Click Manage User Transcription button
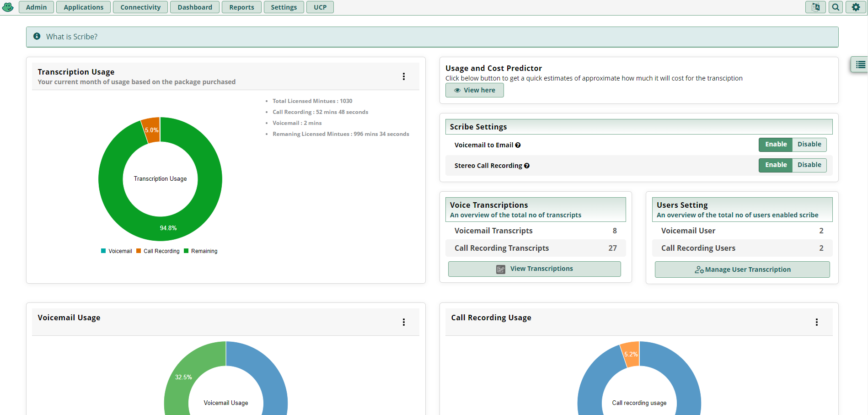Image resolution: width=868 pixels, height=415 pixels. (x=742, y=269)
